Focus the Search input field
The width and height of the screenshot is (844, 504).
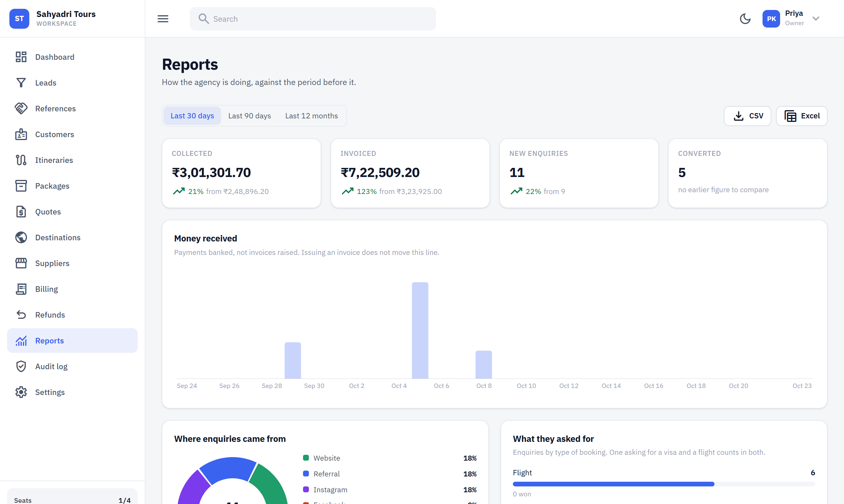point(313,19)
